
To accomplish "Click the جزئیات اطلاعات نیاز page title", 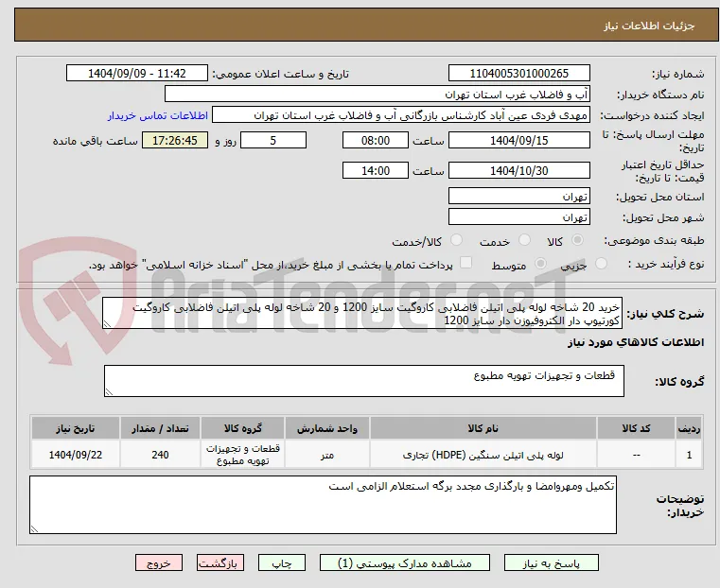I will (x=649, y=26).
